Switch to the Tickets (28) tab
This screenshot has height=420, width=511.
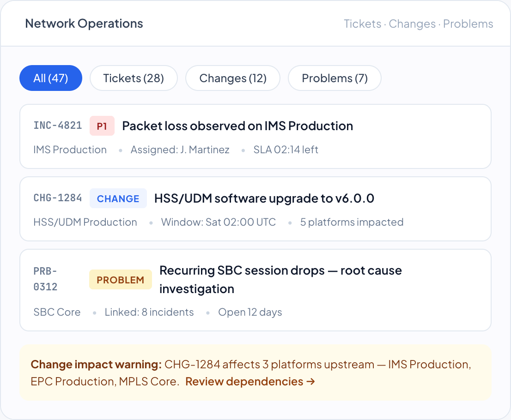[134, 78]
